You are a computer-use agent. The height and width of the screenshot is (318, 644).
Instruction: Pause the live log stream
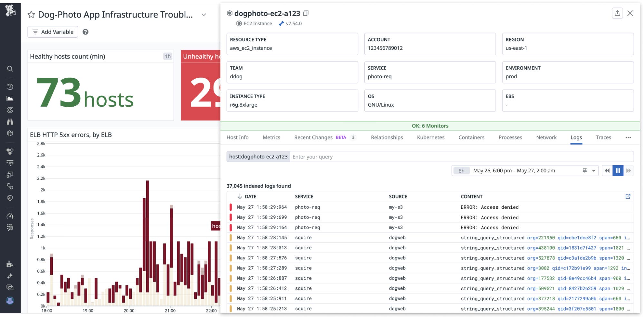[x=618, y=171]
